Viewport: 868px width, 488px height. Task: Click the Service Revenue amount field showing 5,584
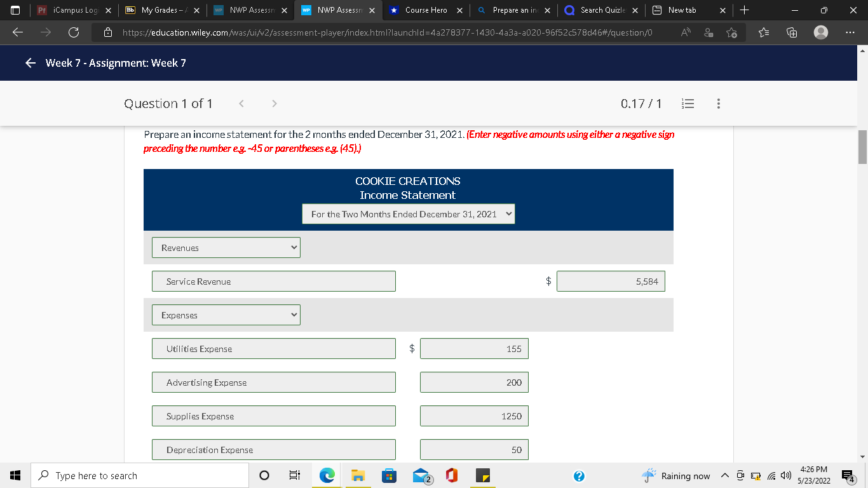(611, 281)
